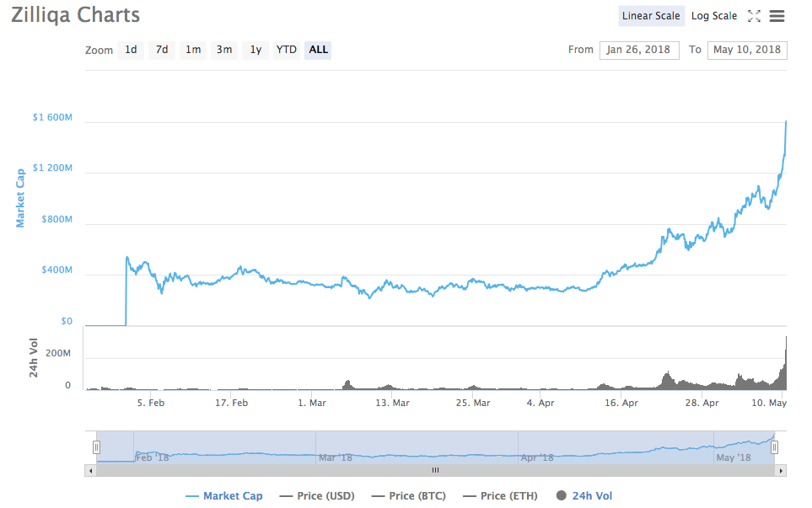This screenshot has height=508, width=812.
Task: Toggle fullscreen chart view
Action: tap(754, 16)
